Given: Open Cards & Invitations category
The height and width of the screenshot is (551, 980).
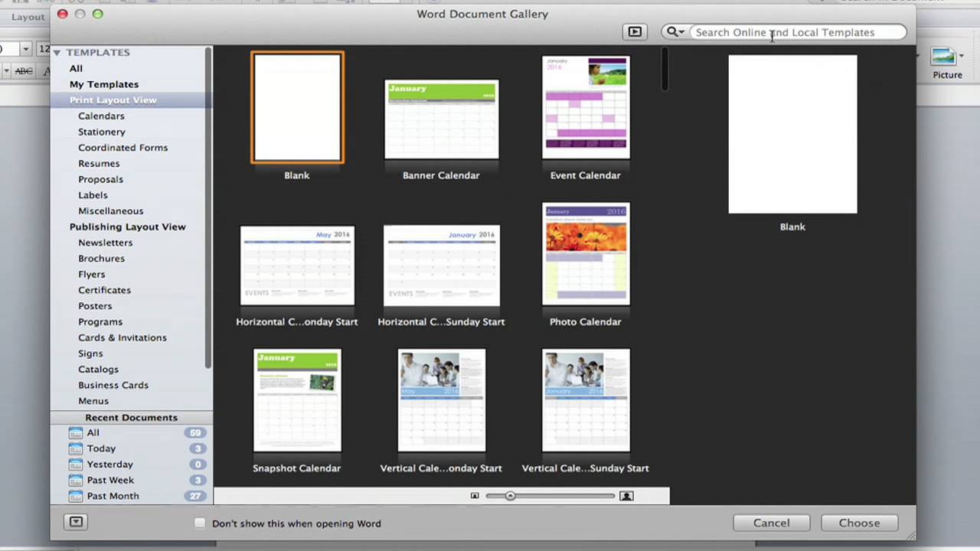Looking at the screenshot, I should [x=122, y=337].
